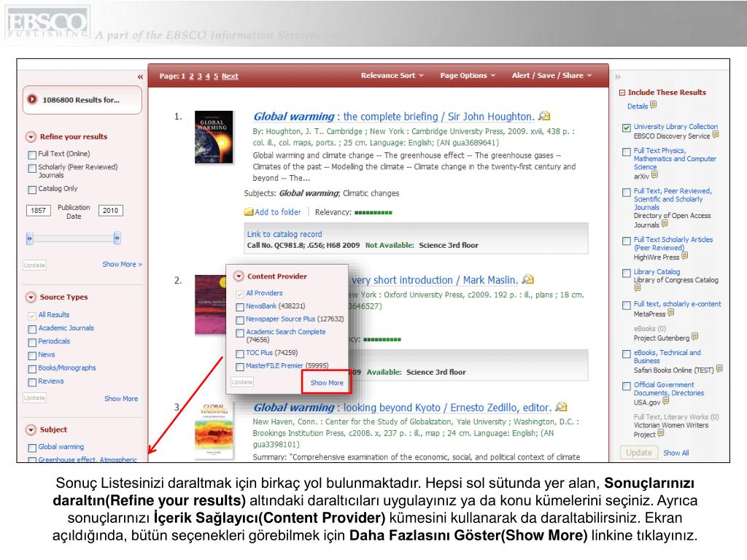This screenshot has height=560, width=747.
Task: Collapse the Refine your results section
Action: [31, 137]
